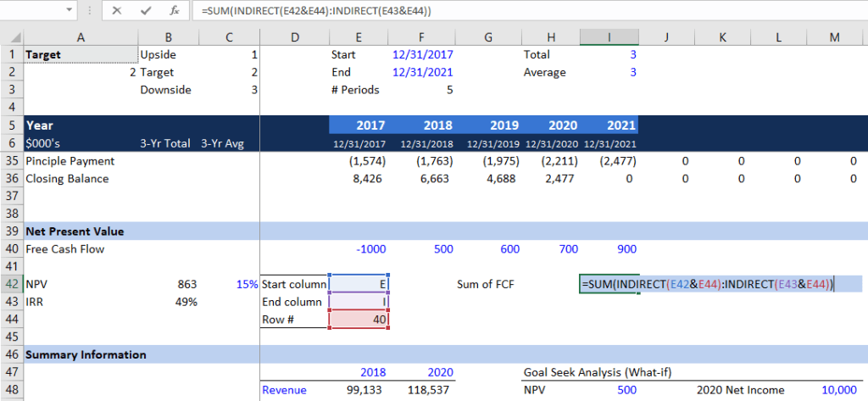
Task: Expand the Name Box dropdown arrow
Action: pos(67,12)
